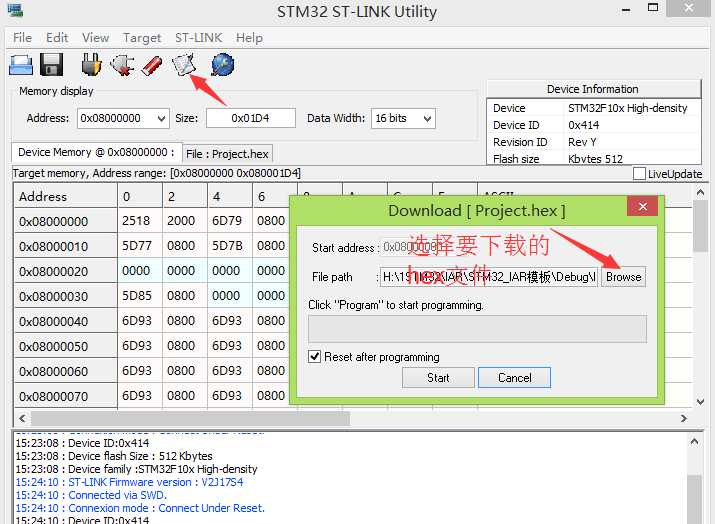Open the View menu
Image resolution: width=715 pixels, height=524 pixels.
pos(95,38)
